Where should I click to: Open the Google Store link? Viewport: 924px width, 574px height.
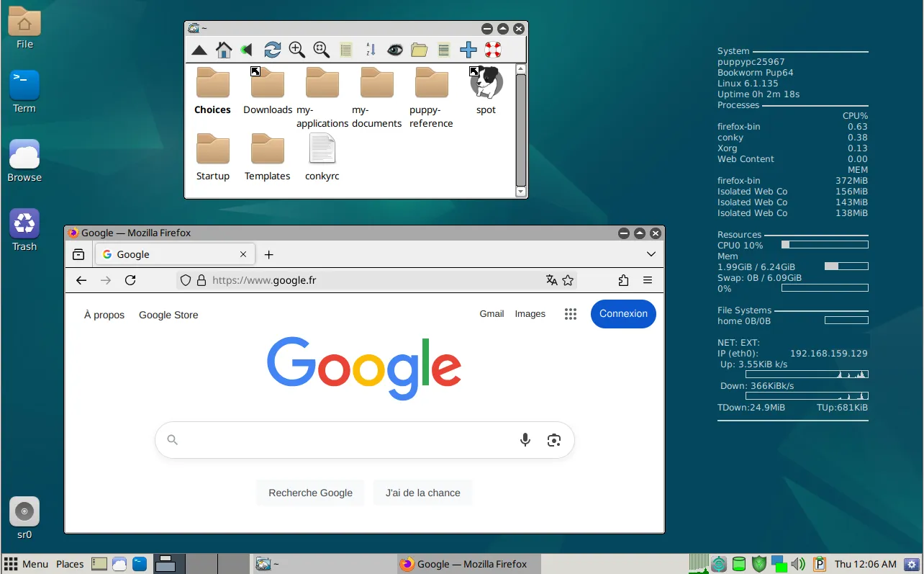coord(168,315)
